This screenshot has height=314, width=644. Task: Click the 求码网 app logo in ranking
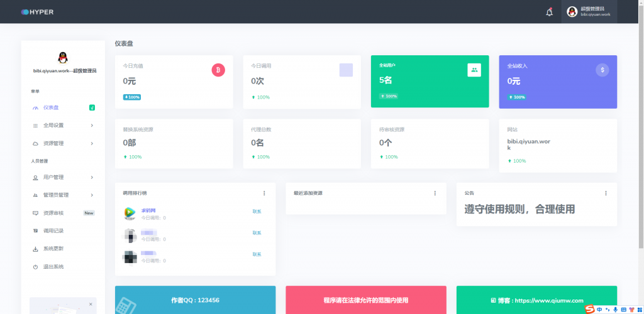click(x=130, y=214)
